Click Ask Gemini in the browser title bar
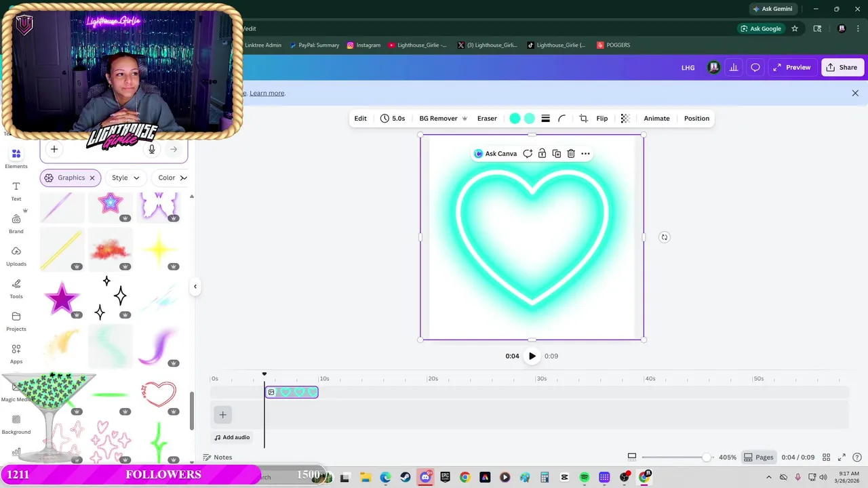This screenshot has height=488, width=868. click(x=772, y=9)
